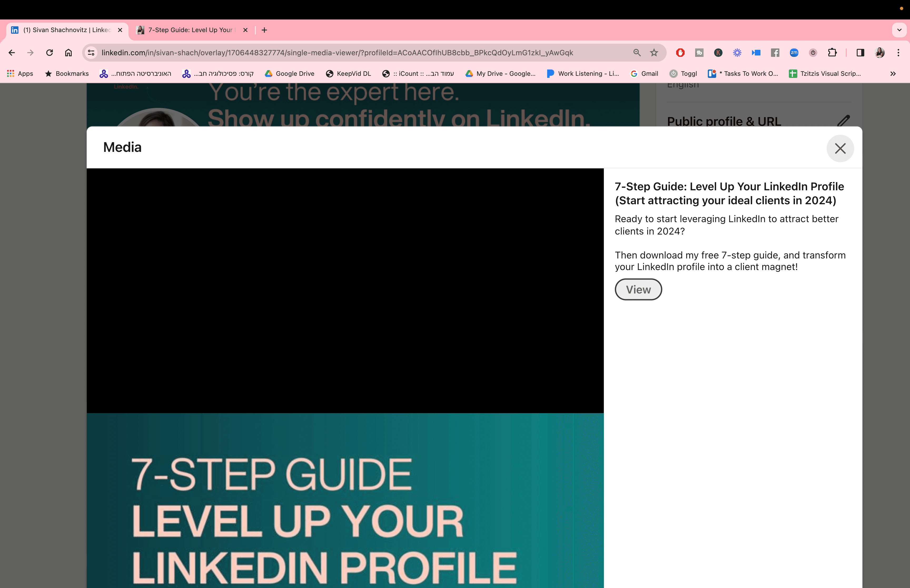Bookmark this page with the star icon
The height and width of the screenshot is (588, 910).
[x=654, y=53]
